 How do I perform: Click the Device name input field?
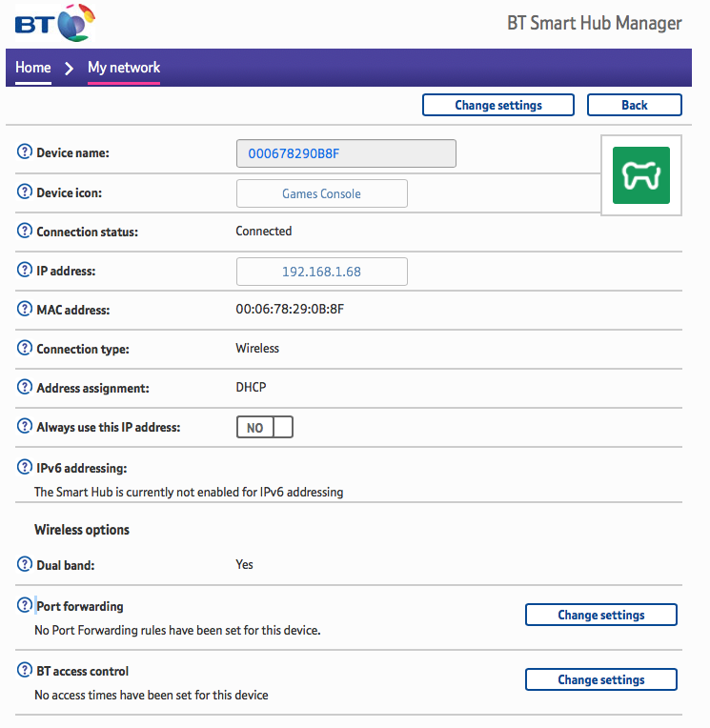tap(346, 153)
